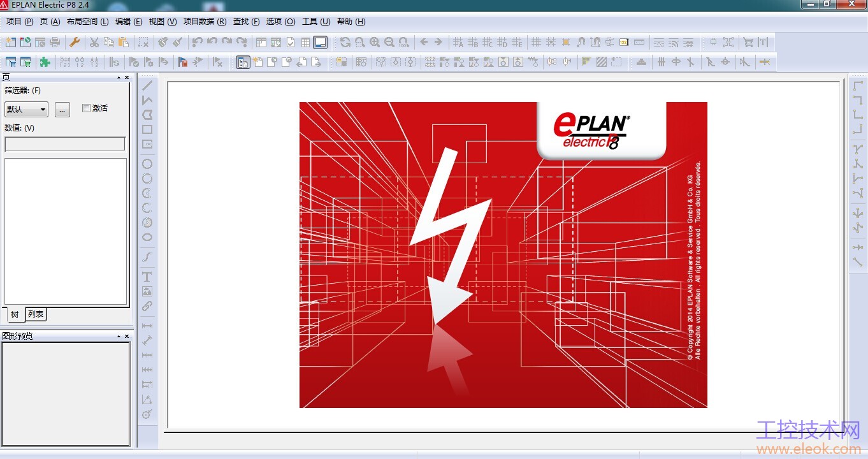
Task: Click the copy icon in the toolbar
Action: coord(109,42)
